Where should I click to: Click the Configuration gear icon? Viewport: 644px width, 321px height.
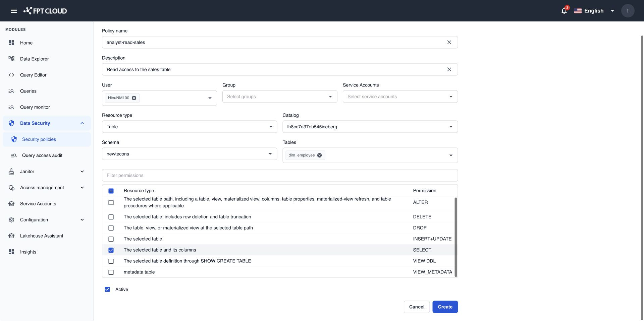pyautogui.click(x=11, y=220)
